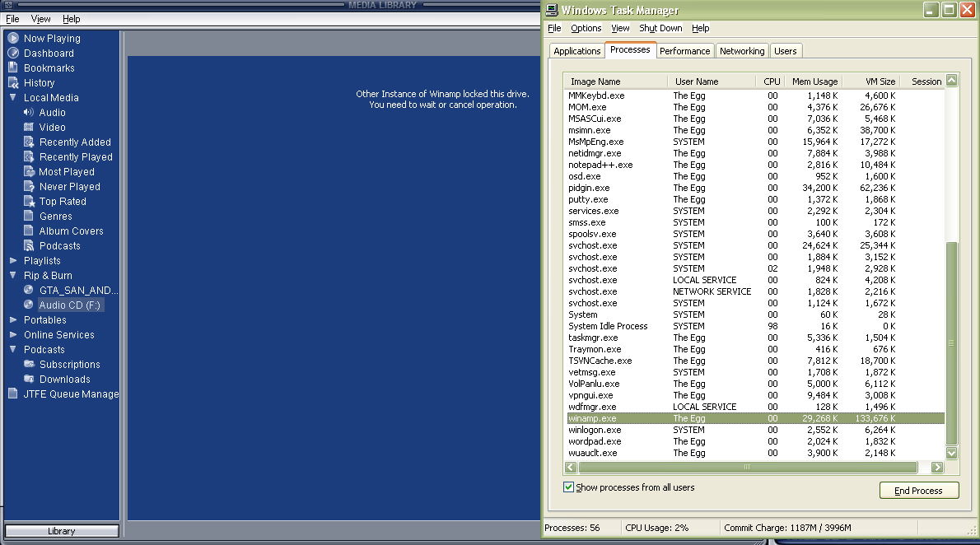Switch to the Performance tab
Viewport: 980px width, 545px height.
[685, 51]
